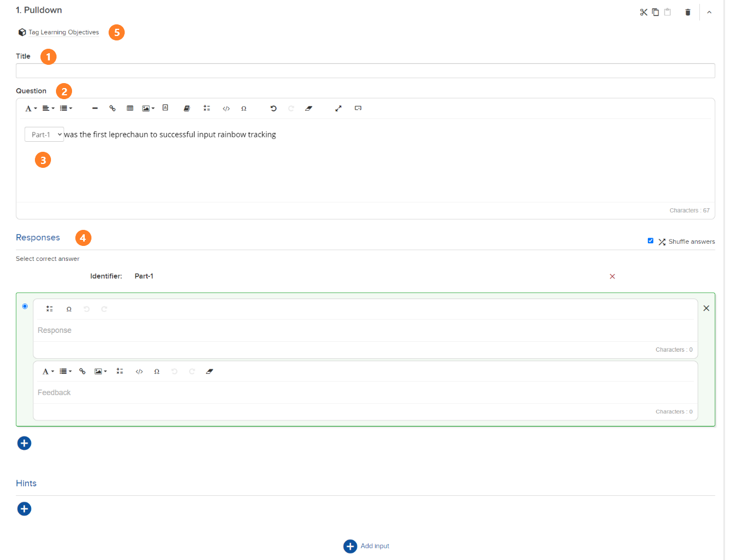Open math equation editor in Question toolbar
The height and width of the screenshot is (560, 752).
point(207,109)
